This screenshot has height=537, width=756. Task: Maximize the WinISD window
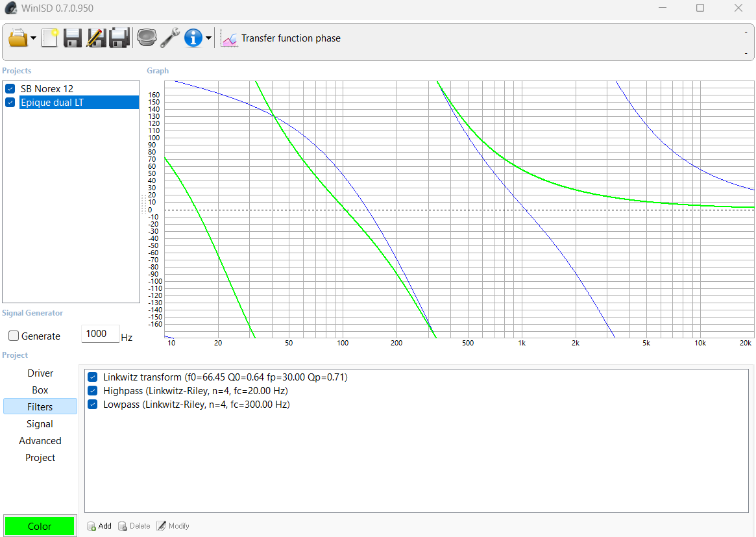click(700, 8)
